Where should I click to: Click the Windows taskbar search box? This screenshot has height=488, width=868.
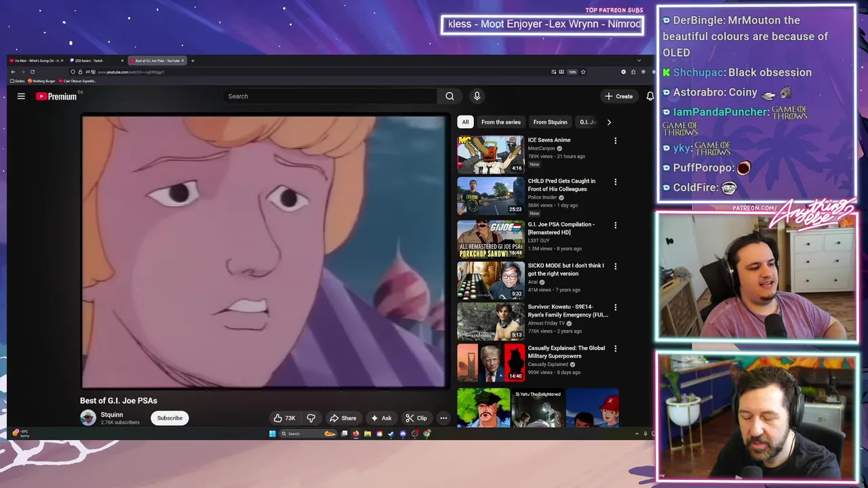click(308, 434)
